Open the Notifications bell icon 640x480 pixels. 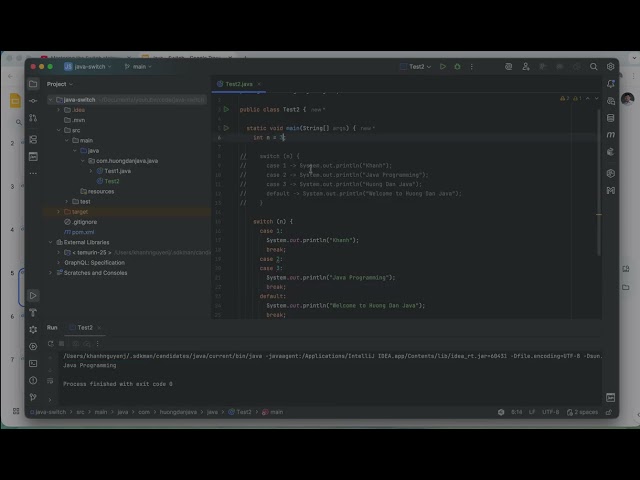(611, 84)
